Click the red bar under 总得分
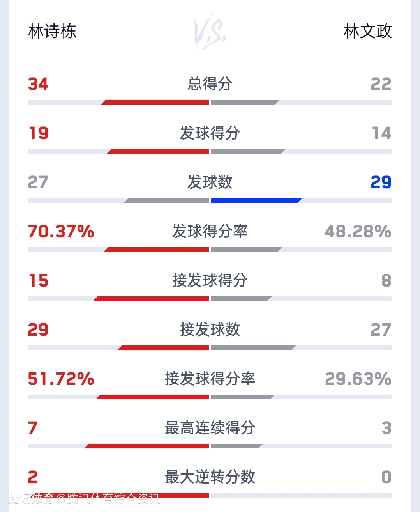The width and height of the screenshot is (420, 512). (x=156, y=102)
